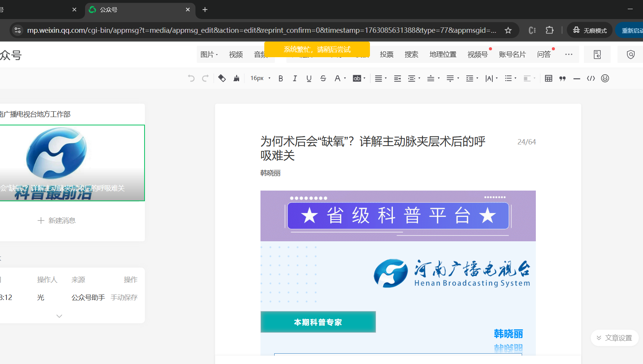The image size is (643, 364).
Task: Click 新建消息 to add article
Action: (57, 221)
